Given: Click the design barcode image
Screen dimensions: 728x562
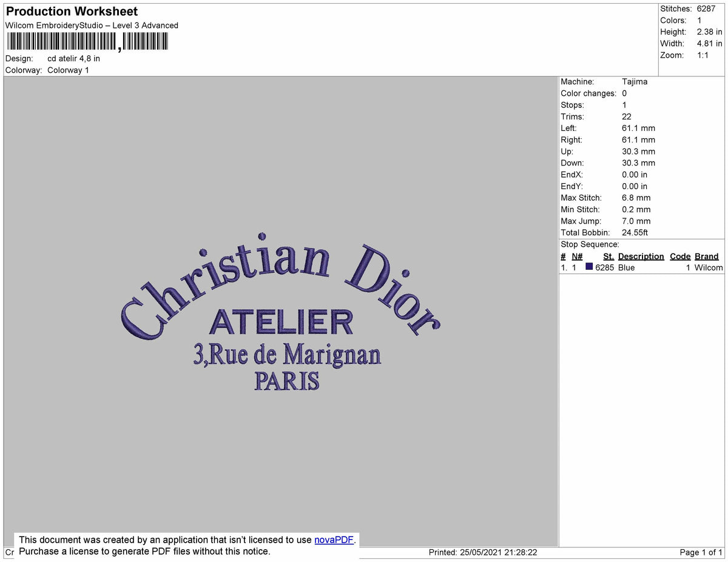Looking at the screenshot, I should 88,41.
